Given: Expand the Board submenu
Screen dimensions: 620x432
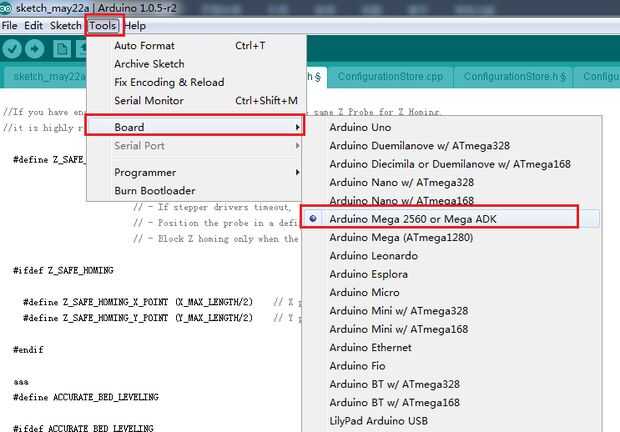Looking at the screenshot, I should point(195,127).
